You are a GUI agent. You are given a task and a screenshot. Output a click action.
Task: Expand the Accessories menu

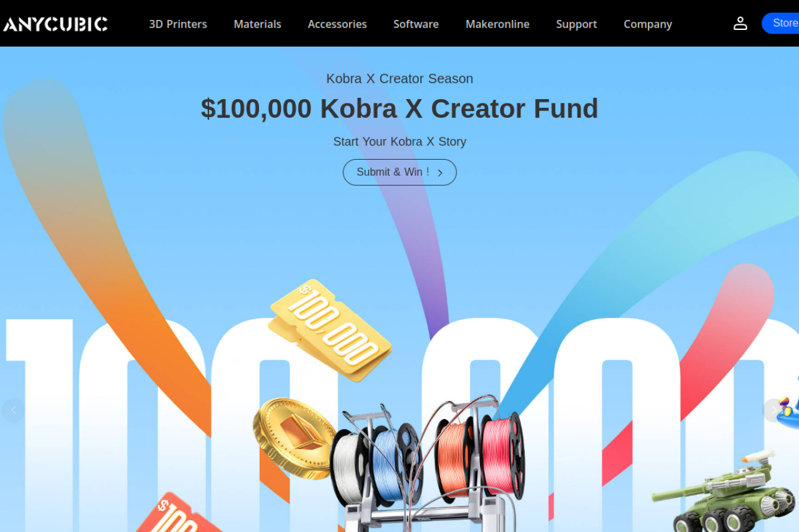tap(337, 24)
